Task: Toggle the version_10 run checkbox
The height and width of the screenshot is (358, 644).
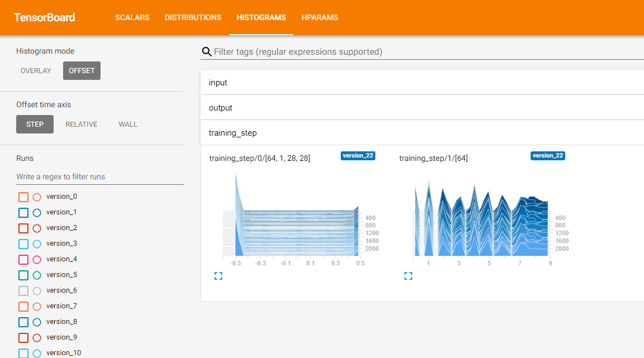Action: pyautogui.click(x=23, y=353)
